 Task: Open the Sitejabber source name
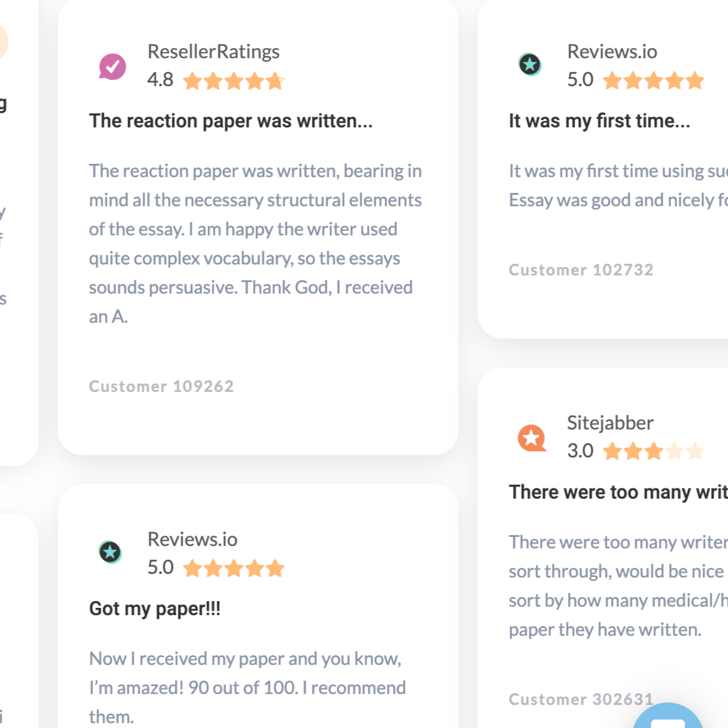coord(610,423)
